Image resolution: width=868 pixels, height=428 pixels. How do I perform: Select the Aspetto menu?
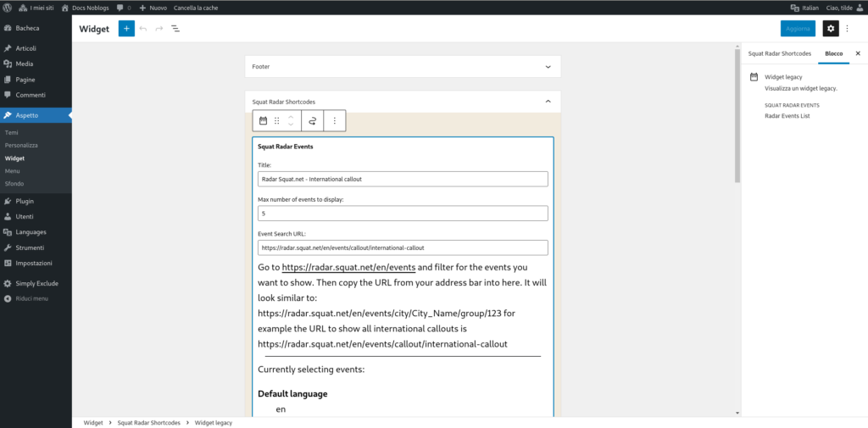pos(36,115)
